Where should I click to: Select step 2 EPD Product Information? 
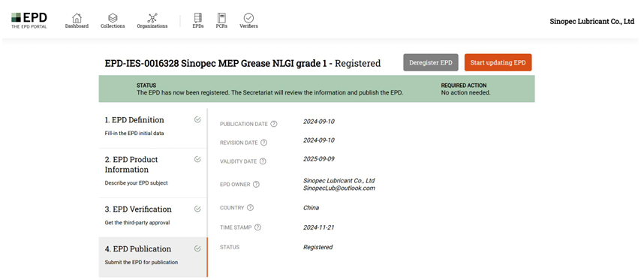click(153, 173)
